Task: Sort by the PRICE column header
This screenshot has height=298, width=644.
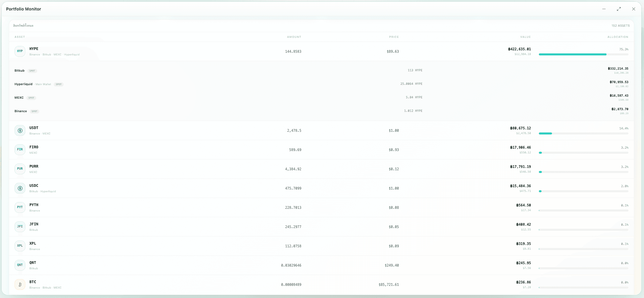Action: click(x=394, y=37)
